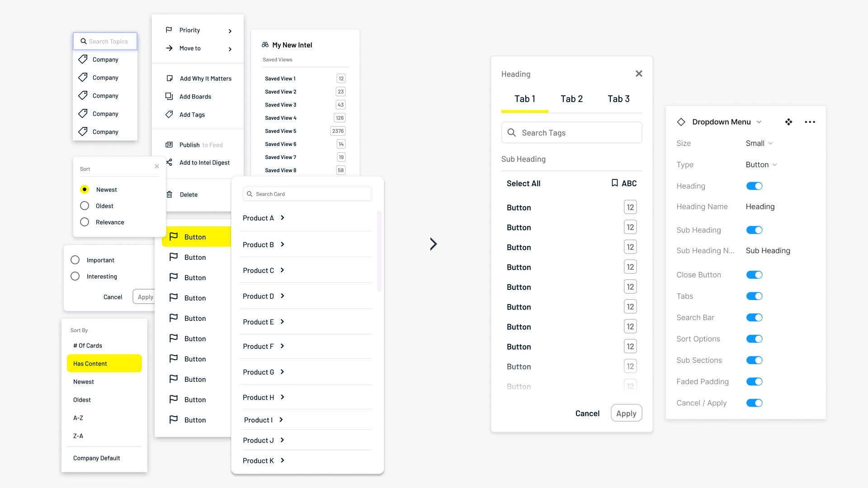Select Has Content sort option

tap(104, 363)
